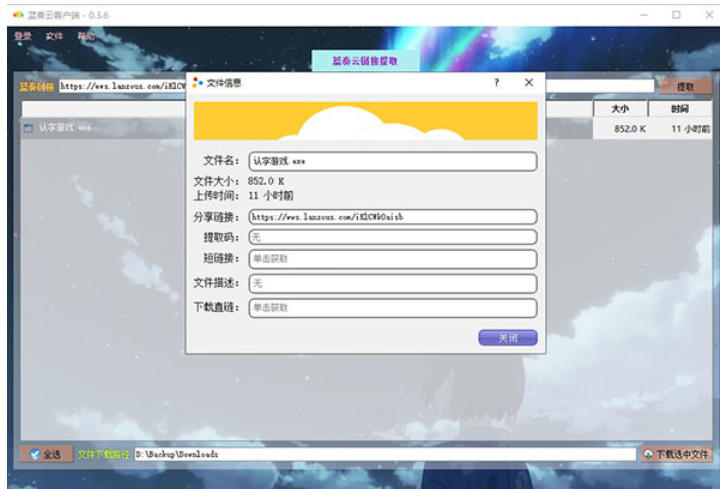This screenshot has width=720, height=489.
Task: Switch to the 蓝奏云链接提取 tab
Action: point(365,61)
